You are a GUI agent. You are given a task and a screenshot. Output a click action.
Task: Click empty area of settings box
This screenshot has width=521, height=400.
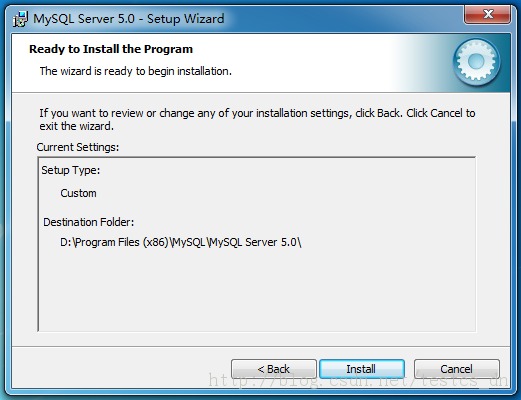pos(257,290)
